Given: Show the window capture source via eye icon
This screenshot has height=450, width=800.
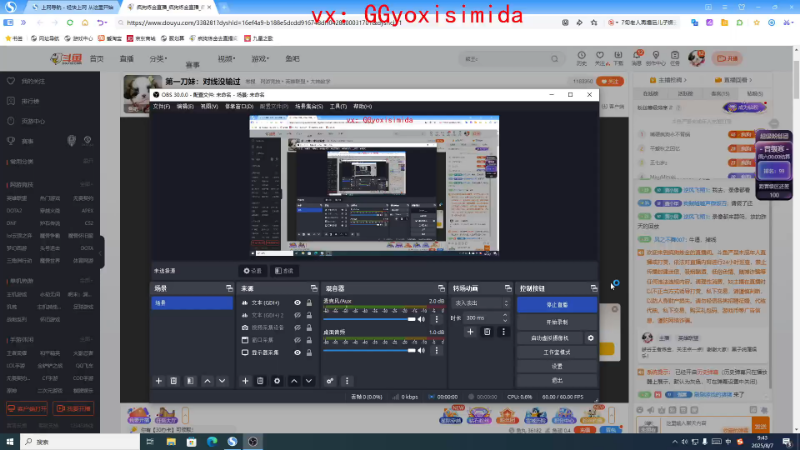Looking at the screenshot, I should (297, 340).
